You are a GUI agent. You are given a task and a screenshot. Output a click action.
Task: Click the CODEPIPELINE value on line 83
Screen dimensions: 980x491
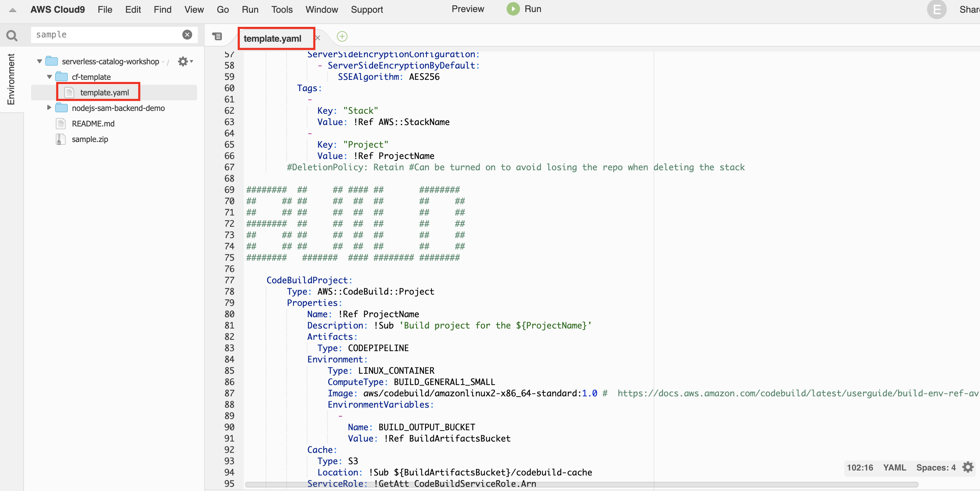378,348
